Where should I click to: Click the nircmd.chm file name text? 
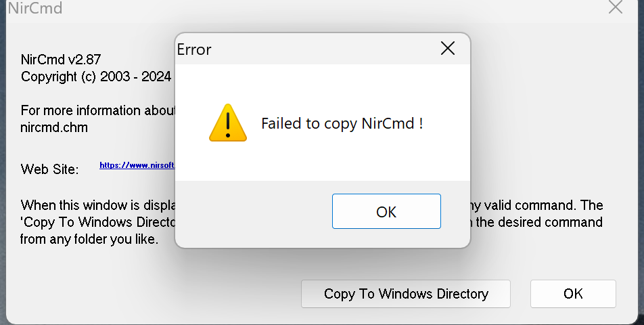tap(54, 127)
